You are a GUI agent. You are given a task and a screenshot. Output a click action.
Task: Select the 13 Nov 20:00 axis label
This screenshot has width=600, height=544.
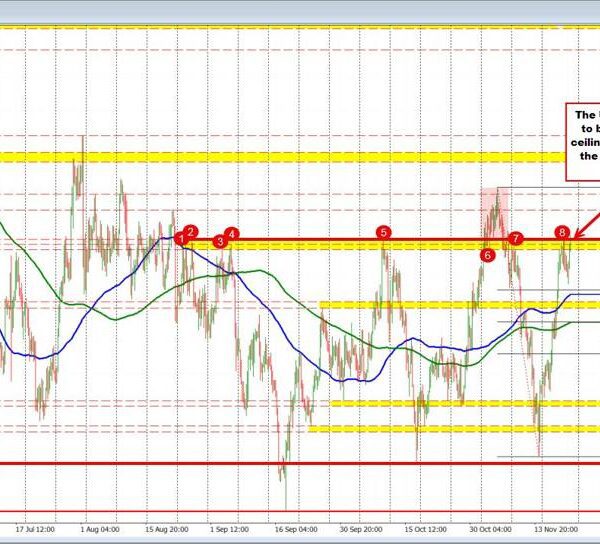(556, 529)
